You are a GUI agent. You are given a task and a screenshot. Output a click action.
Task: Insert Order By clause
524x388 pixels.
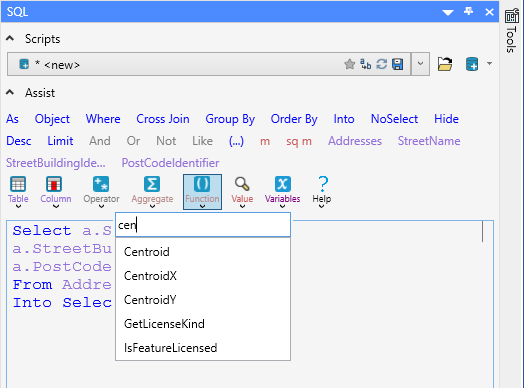tap(294, 119)
